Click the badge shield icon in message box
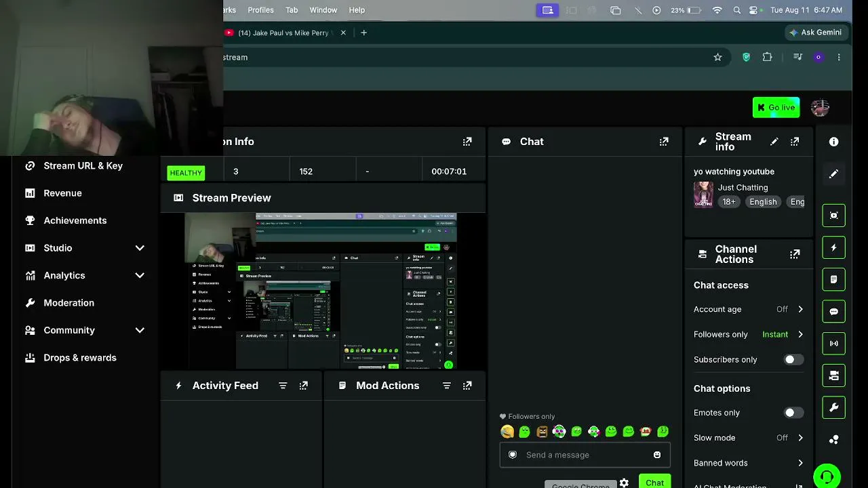Viewport: 868px width, 488px height. tap(513, 455)
